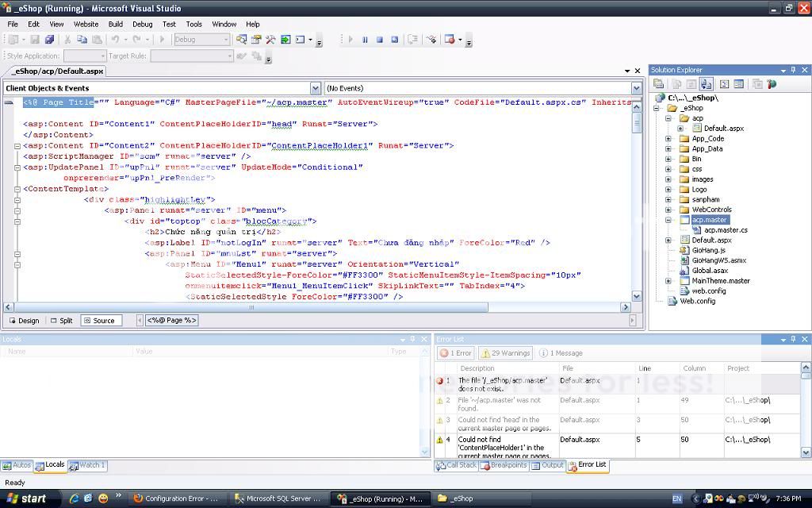812x508 pixels.
Task: Click the Continue debugging play icon
Action: [x=350, y=40]
